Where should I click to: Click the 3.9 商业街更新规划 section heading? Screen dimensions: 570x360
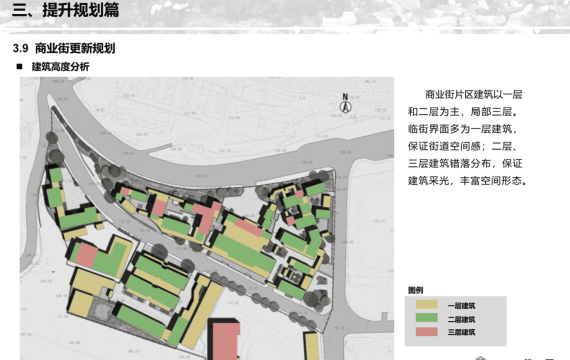64,48
